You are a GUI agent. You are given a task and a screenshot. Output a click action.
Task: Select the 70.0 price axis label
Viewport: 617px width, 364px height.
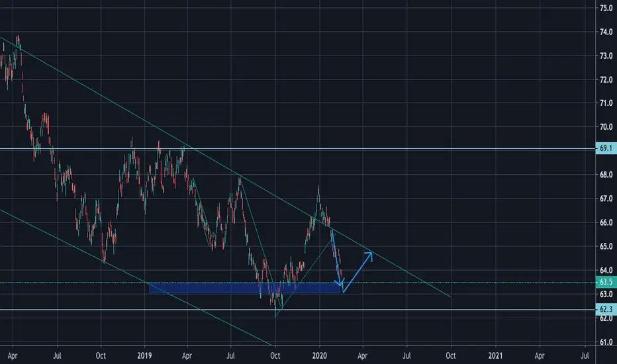click(x=606, y=126)
